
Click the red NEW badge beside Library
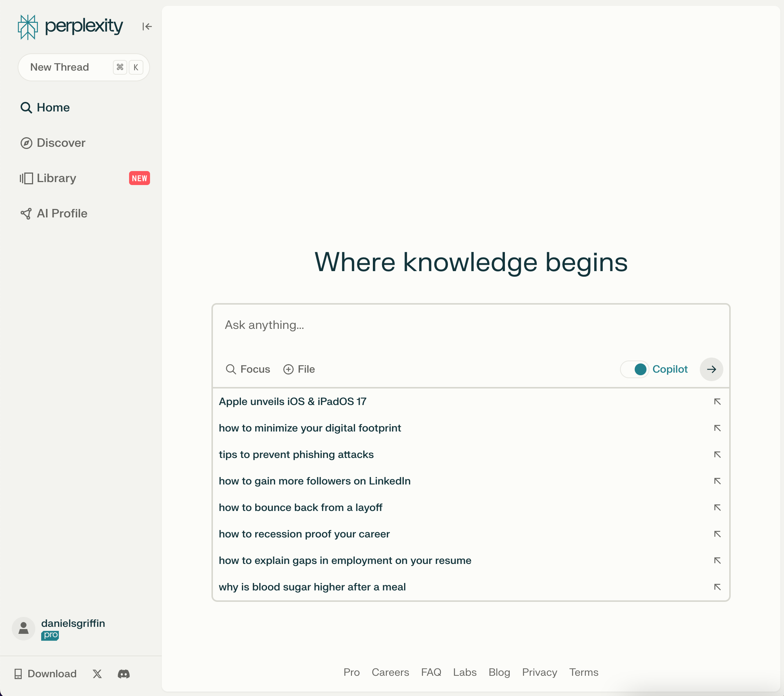point(140,178)
